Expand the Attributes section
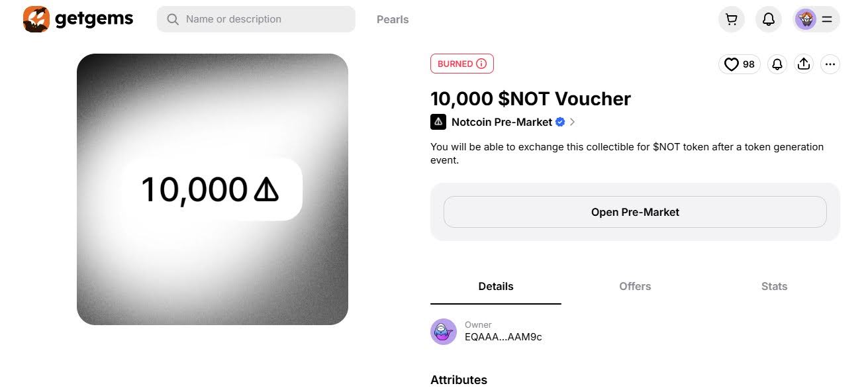Screen dimensions: 868x390 coord(459,379)
